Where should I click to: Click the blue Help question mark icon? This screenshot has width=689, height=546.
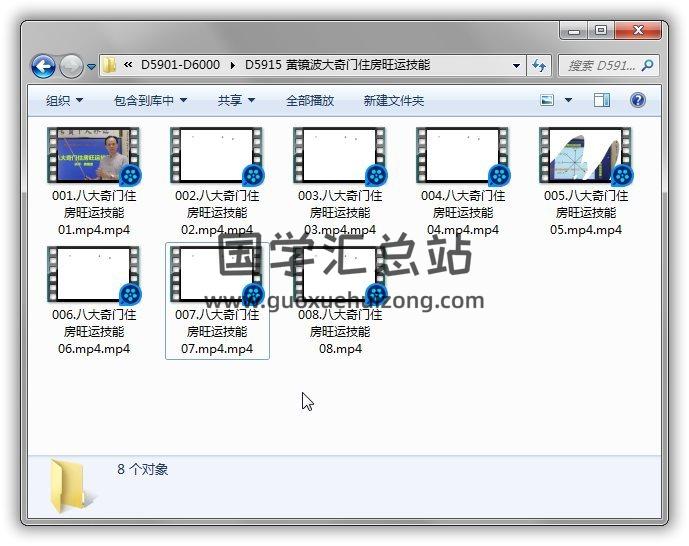(638, 101)
